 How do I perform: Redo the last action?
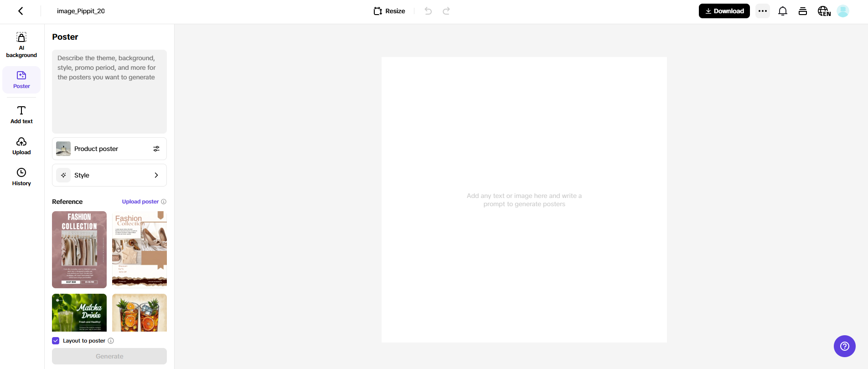(x=446, y=11)
